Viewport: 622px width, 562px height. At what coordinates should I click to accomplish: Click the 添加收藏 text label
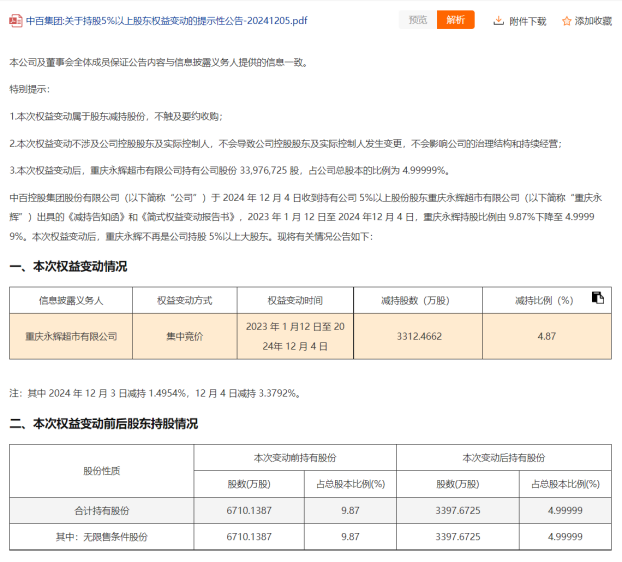593,21
